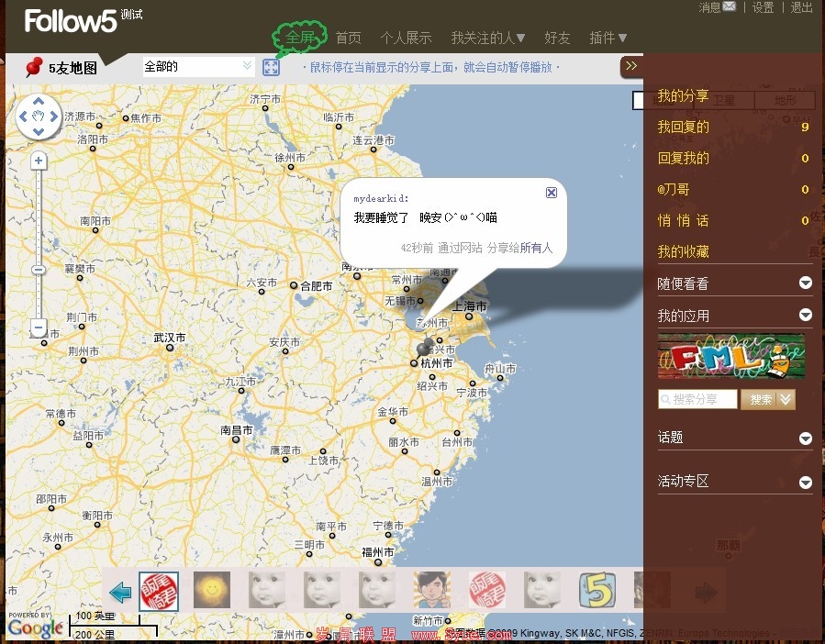
Task: Click the 合肥市 map label
Action: click(317, 285)
